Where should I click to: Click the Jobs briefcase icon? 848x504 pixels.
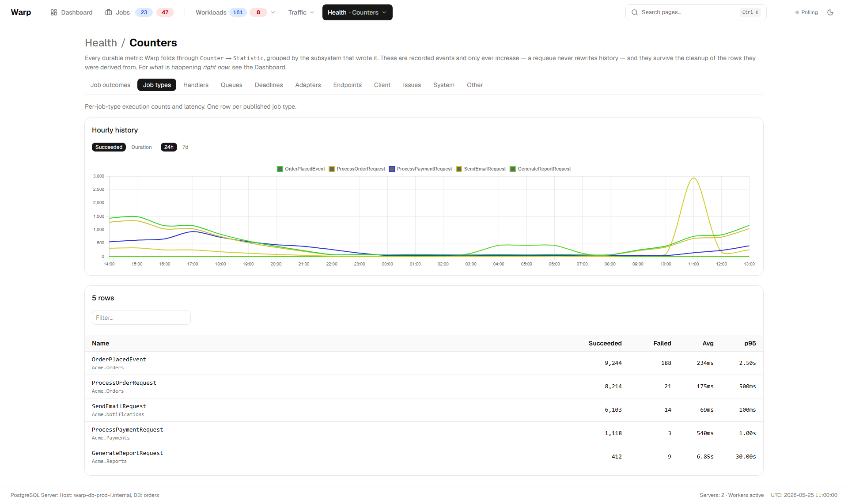(x=109, y=12)
